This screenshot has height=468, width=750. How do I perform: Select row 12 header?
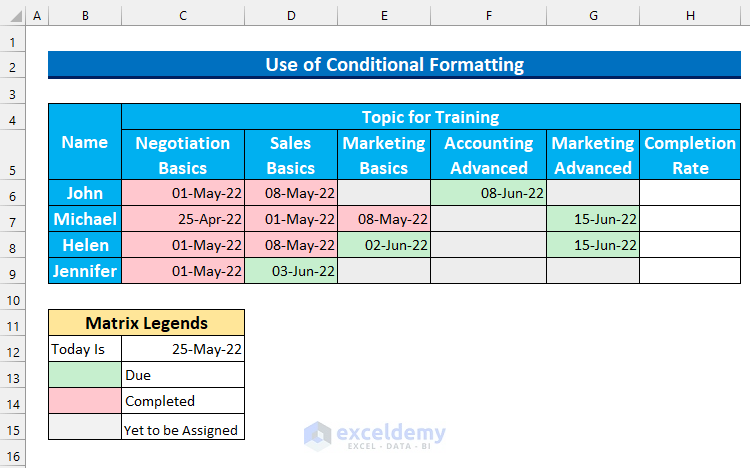point(11,349)
